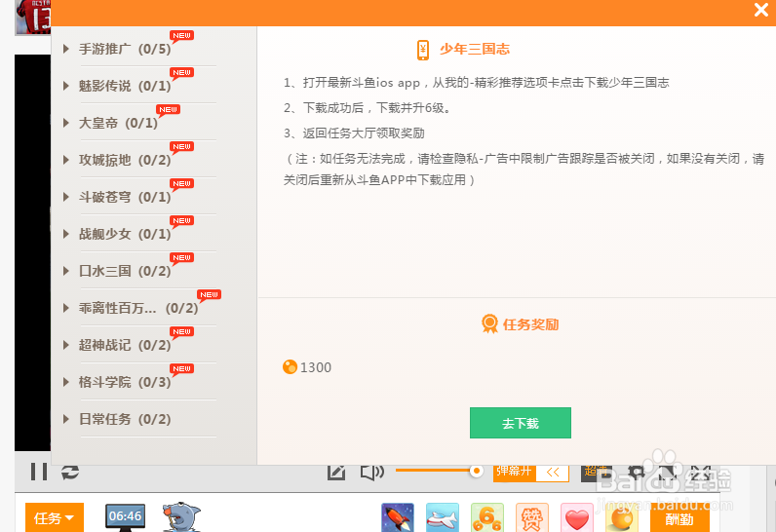Click the refresh stream icon
The width and height of the screenshot is (776, 532).
click(70, 472)
